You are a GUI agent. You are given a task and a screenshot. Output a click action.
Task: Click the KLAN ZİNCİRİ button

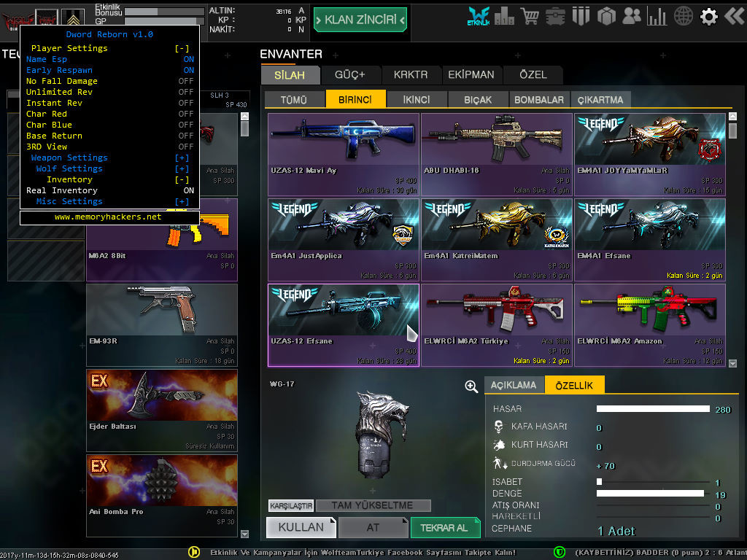coord(360,20)
